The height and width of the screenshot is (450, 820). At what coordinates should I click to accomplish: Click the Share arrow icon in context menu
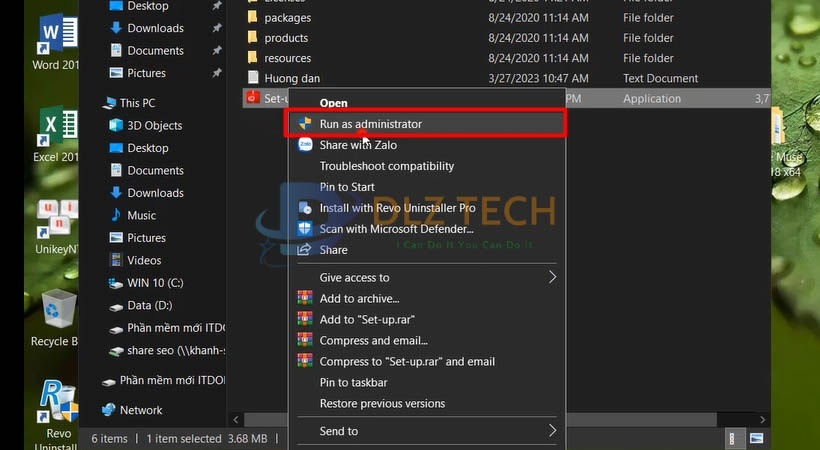(304, 249)
